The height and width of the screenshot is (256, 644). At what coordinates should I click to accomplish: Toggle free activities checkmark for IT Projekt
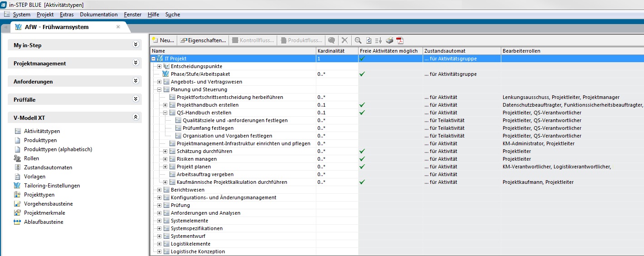(362, 59)
